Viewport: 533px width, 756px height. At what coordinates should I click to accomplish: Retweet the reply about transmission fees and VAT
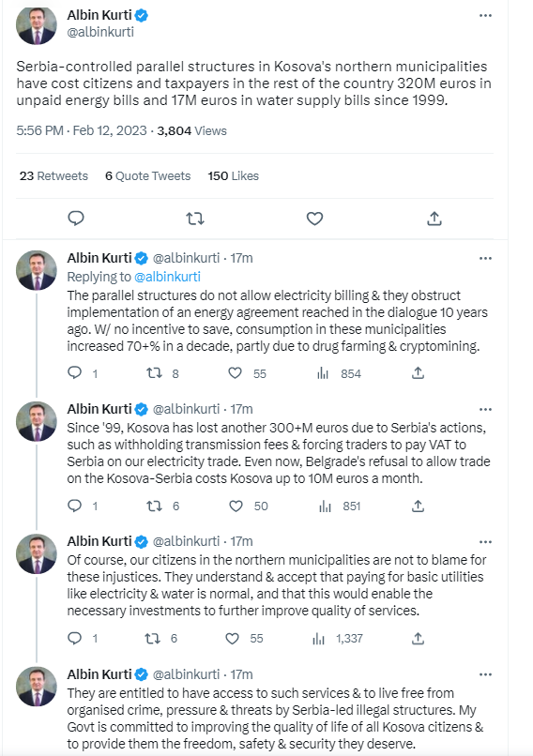tap(154, 506)
